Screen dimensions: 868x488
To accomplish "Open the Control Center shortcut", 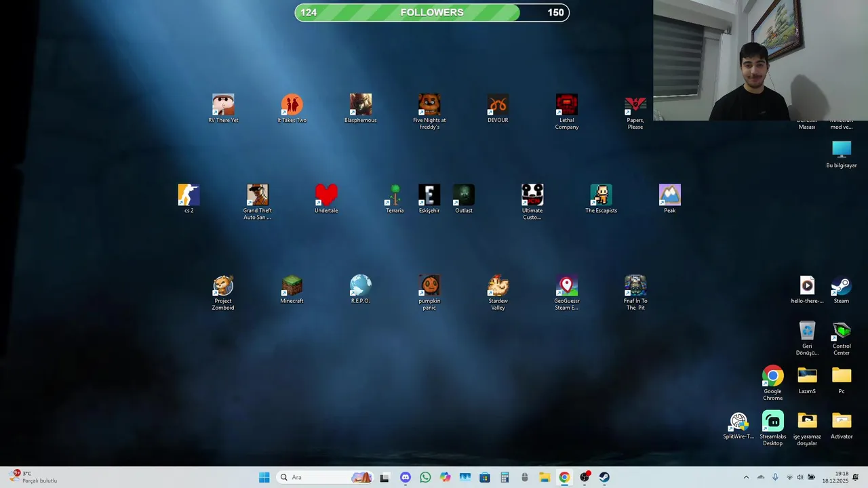I will [x=842, y=338].
